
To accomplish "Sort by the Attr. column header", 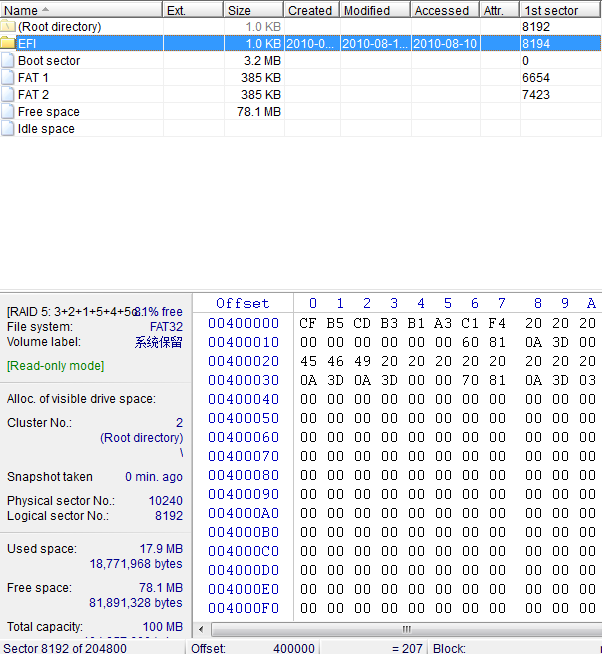I will click(x=499, y=10).
